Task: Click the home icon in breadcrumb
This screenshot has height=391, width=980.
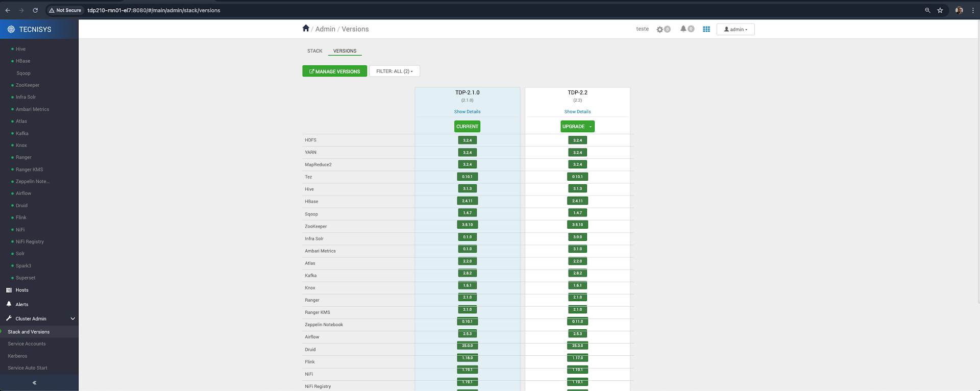Action: [306, 29]
